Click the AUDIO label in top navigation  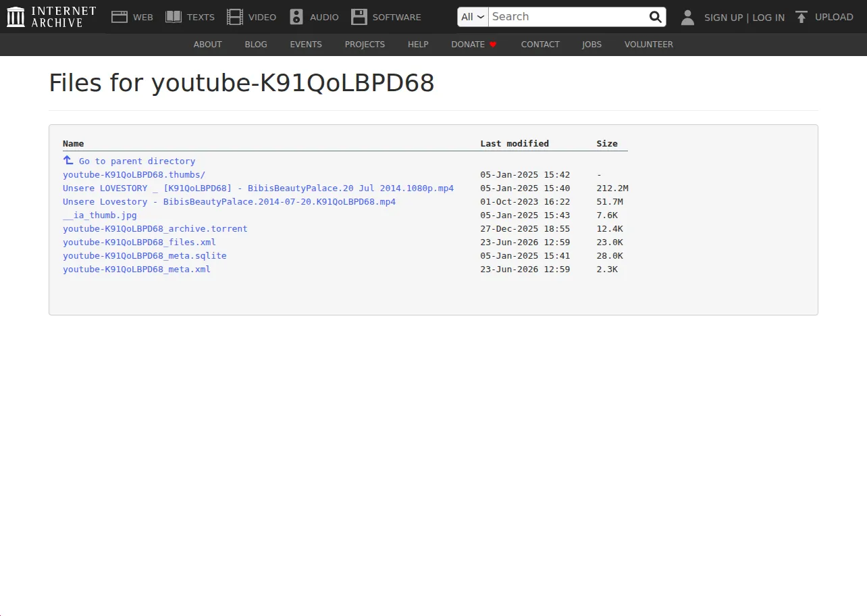[324, 17]
